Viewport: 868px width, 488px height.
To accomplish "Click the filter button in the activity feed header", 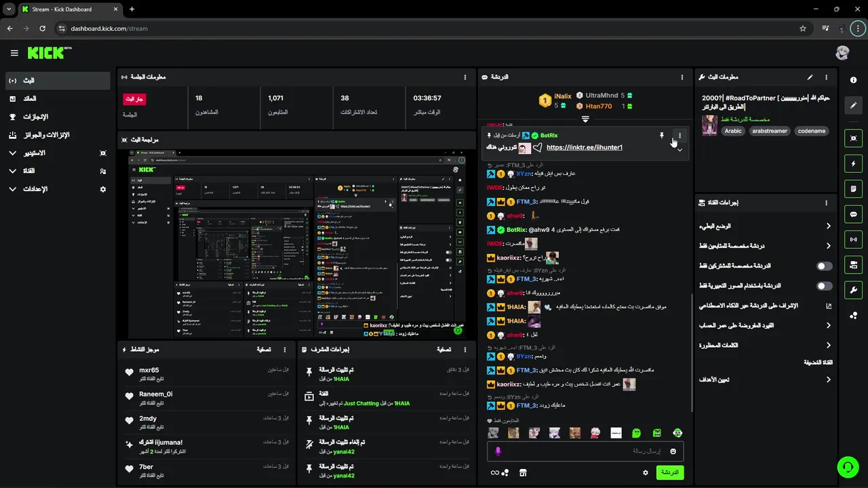I will coord(264,350).
